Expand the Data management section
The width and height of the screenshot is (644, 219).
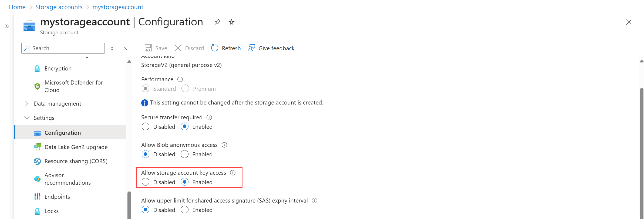[26, 104]
